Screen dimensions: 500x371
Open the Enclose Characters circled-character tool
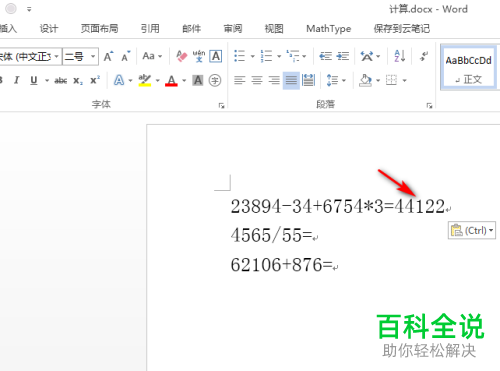coord(215,80)
